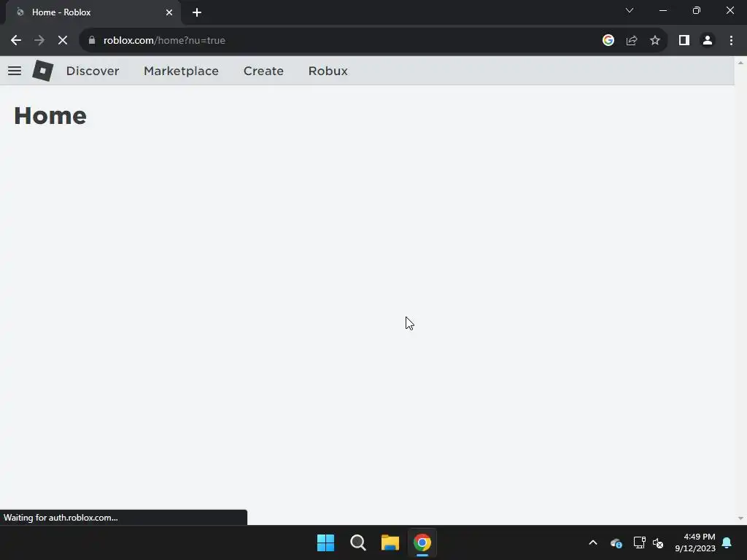Click the Roblox logo icon
The image size is (747, 560).
(x=43, y=71)
